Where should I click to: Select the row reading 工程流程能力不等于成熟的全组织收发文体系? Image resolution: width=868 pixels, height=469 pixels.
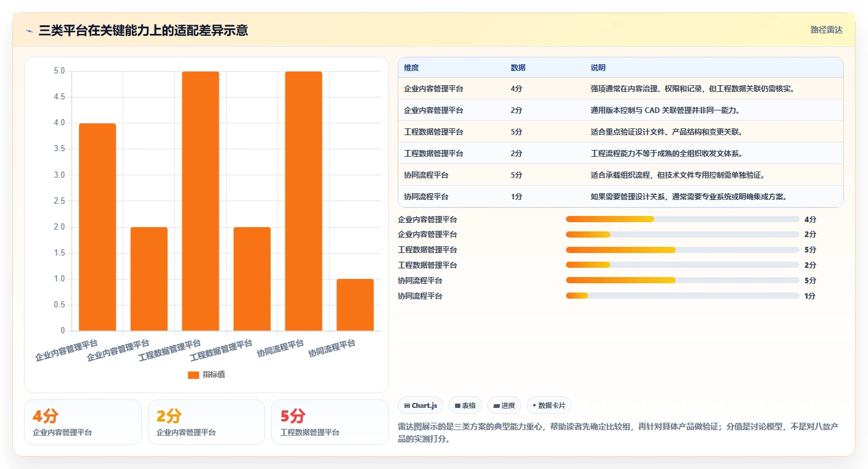click(620, 153)
